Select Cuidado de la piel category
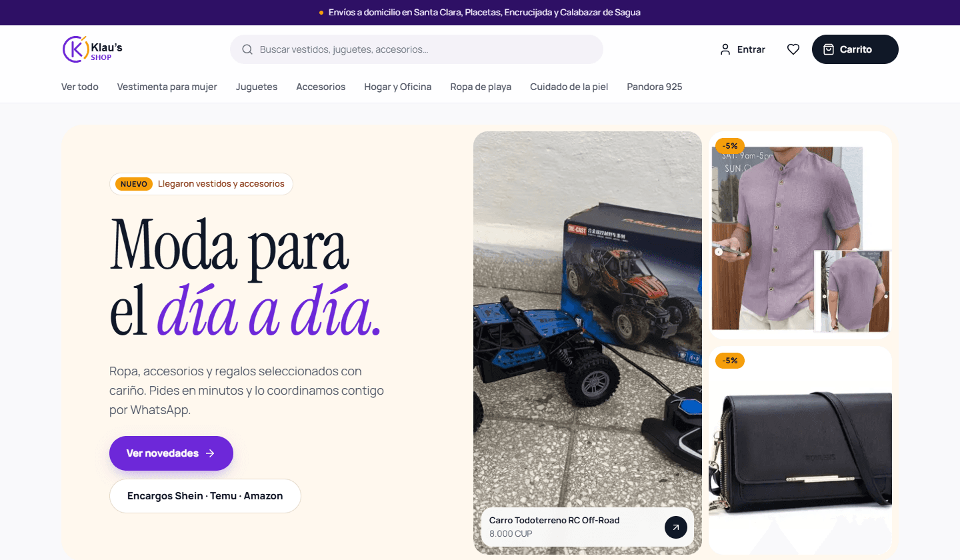Viewport: 960px width, 560px height. pyautogui.click(x=569, y=87)
